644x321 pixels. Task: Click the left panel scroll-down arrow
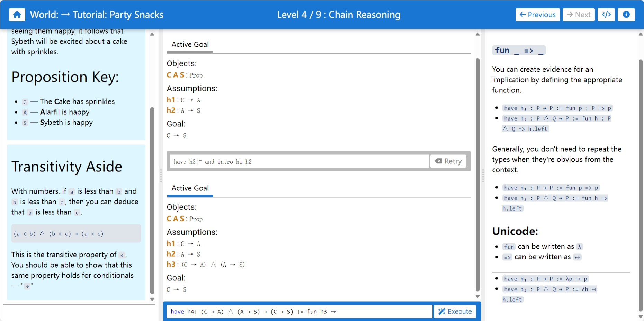[152, 299]
